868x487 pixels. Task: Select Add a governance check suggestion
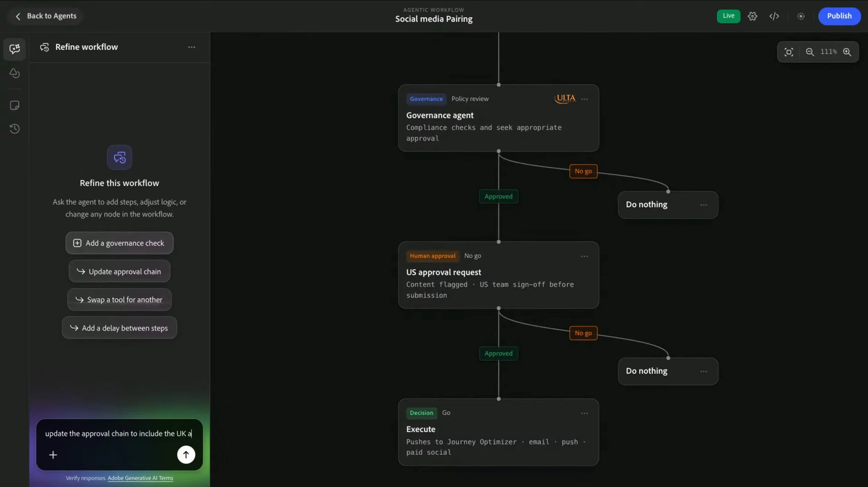(x=119, y=243)
